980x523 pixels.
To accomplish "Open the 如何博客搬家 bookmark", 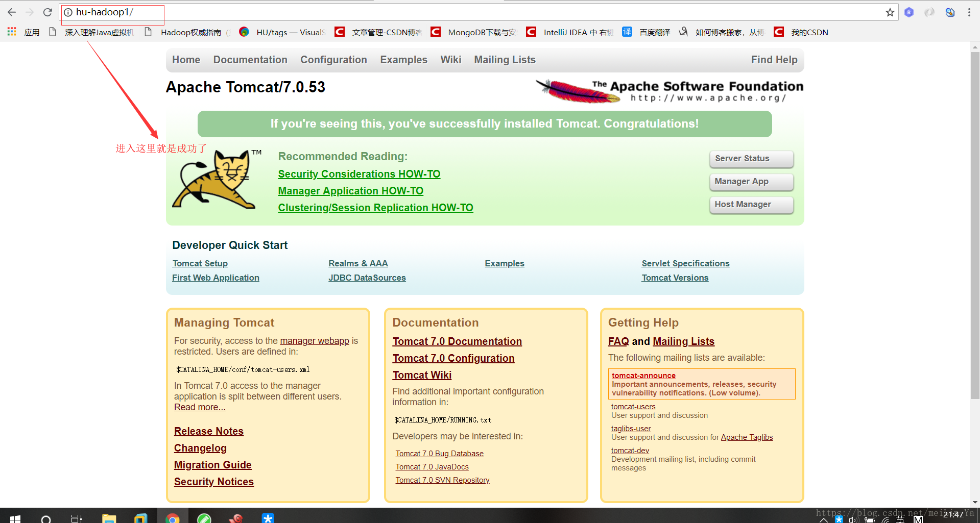I will pos(722,32).
